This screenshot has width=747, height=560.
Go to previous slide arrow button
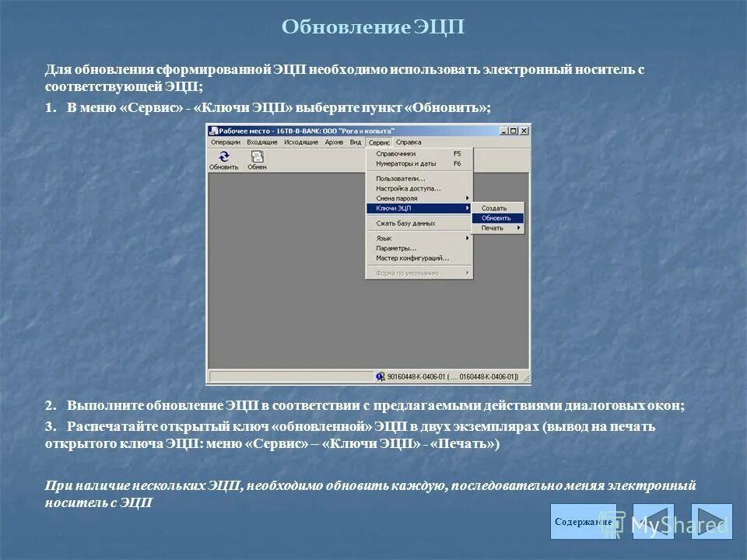pos(653,521)
